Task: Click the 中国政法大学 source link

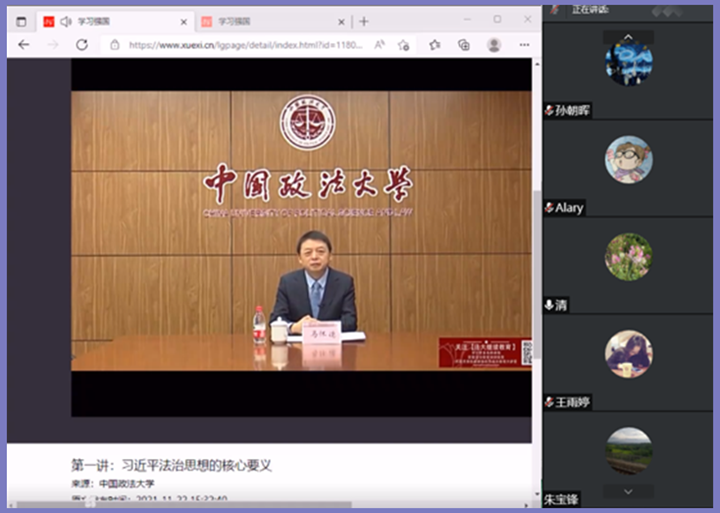Action: pyautogui.click(x=126, y=484)
